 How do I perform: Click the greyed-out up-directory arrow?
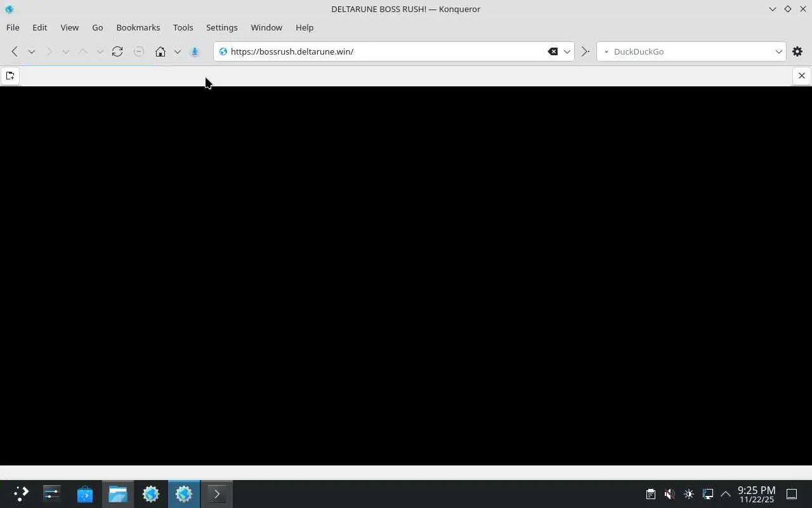click(x=83, y=51)
